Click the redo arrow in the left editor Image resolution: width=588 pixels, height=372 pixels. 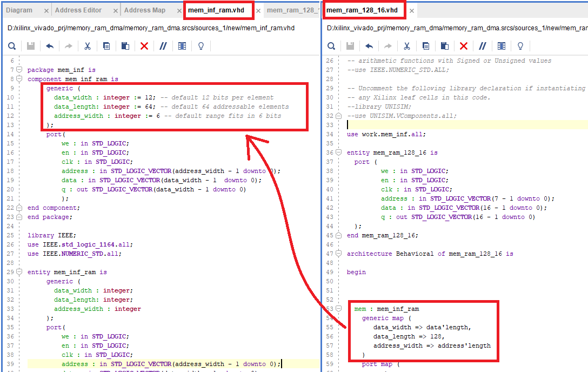(68, 46)
